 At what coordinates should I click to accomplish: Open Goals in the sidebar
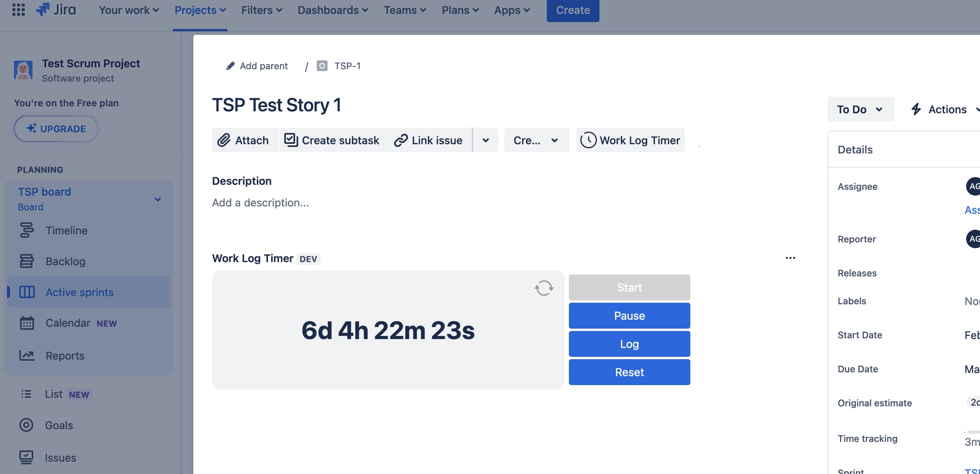[59, 425]
